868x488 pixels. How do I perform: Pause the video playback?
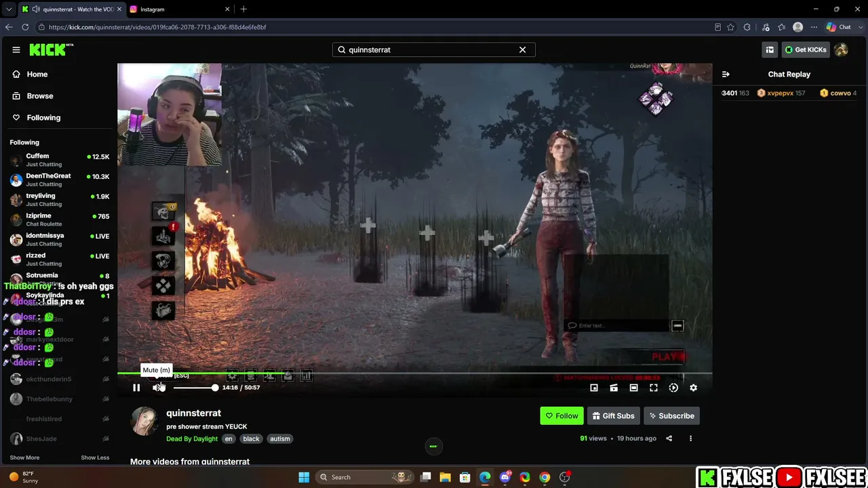click(136, 388)
